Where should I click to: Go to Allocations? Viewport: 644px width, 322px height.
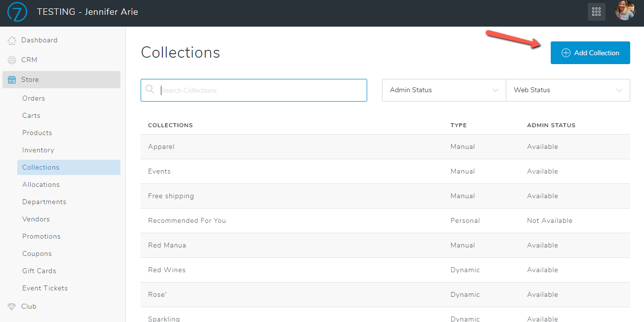(41, 184)
